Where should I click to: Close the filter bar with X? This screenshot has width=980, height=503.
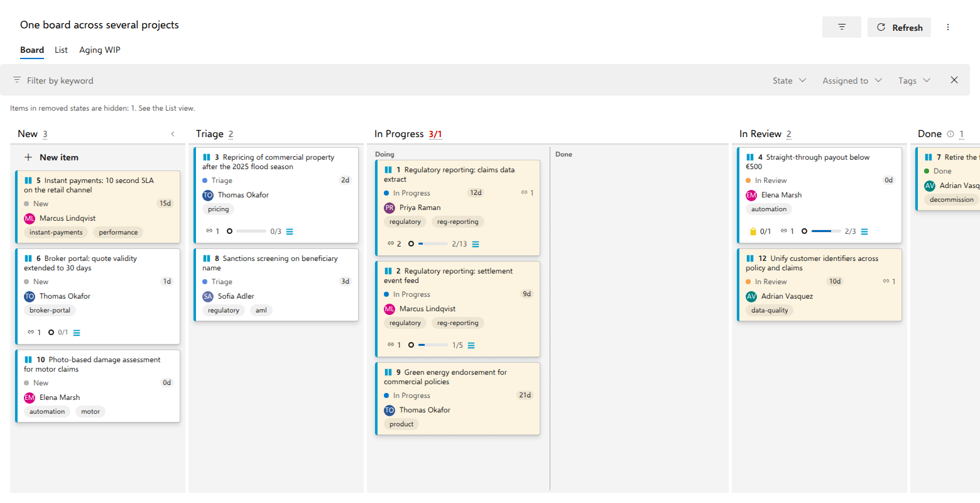tap(954, 80)
